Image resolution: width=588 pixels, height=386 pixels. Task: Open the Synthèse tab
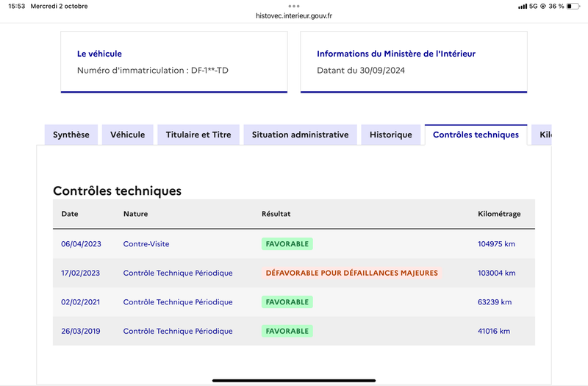tap(71, 135)
